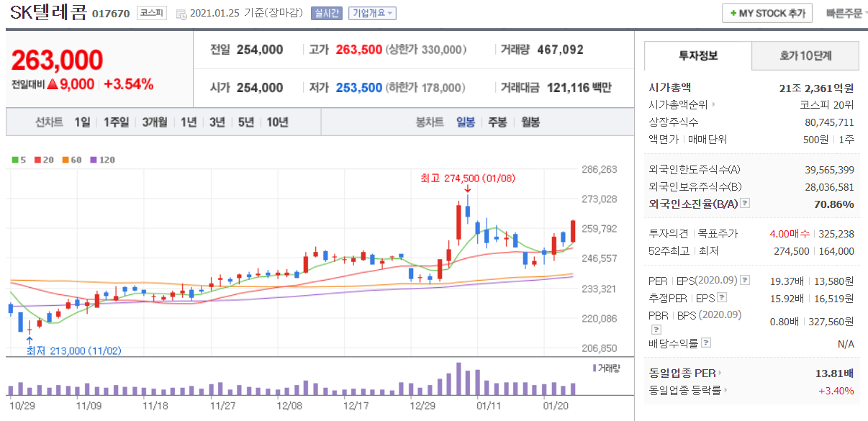Switch to the 주봉 weekly candle chart
The width and height of the screenshot is (868, 421).
[x=498, y=122]
